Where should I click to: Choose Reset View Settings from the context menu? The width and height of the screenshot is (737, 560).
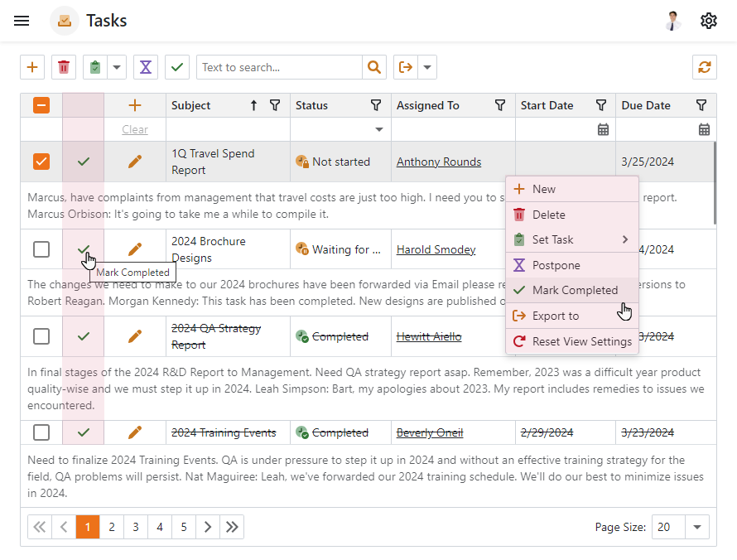(x=572, y=341)
